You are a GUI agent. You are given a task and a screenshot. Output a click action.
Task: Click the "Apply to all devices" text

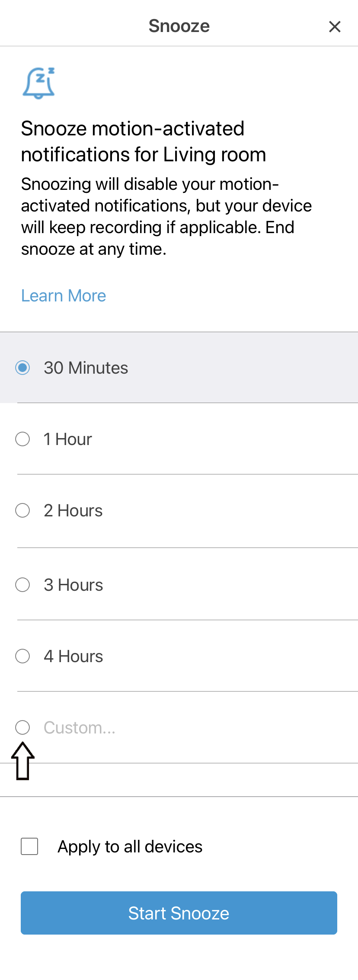[130, 847]
